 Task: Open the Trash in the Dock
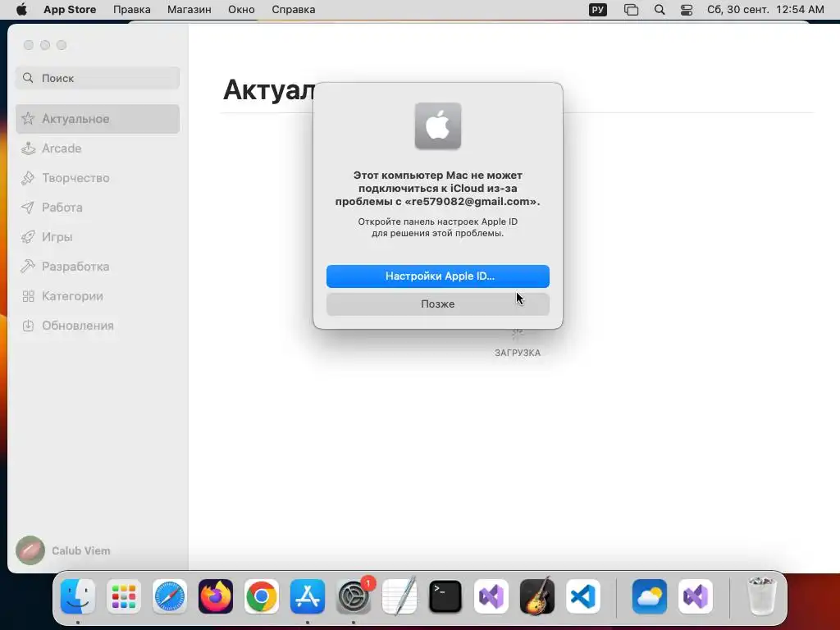[761, 596]
